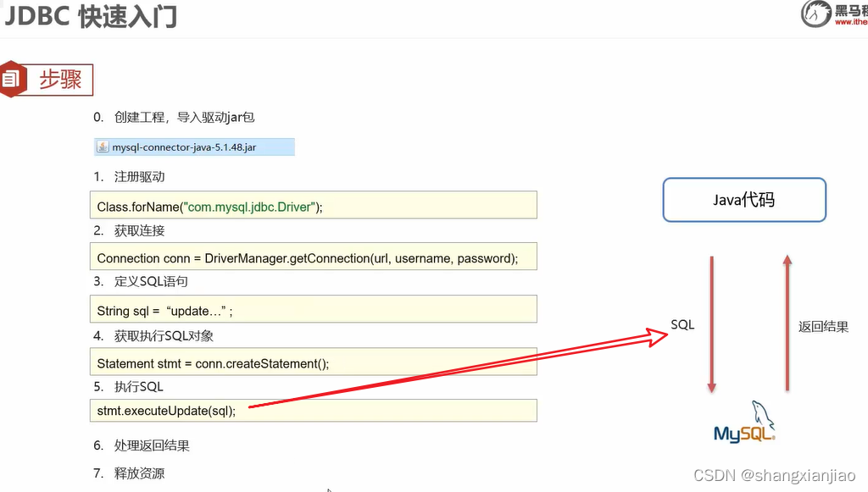
Task: Click the 黑马 horse logo in the corner
Action: 816,14
